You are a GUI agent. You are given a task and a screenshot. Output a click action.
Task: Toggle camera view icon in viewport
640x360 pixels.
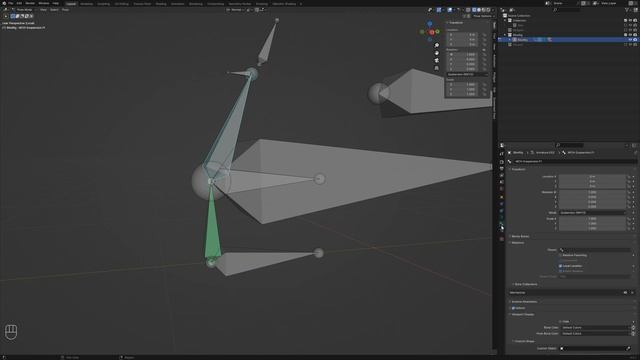pyautogui.click(x=437, y=60)
